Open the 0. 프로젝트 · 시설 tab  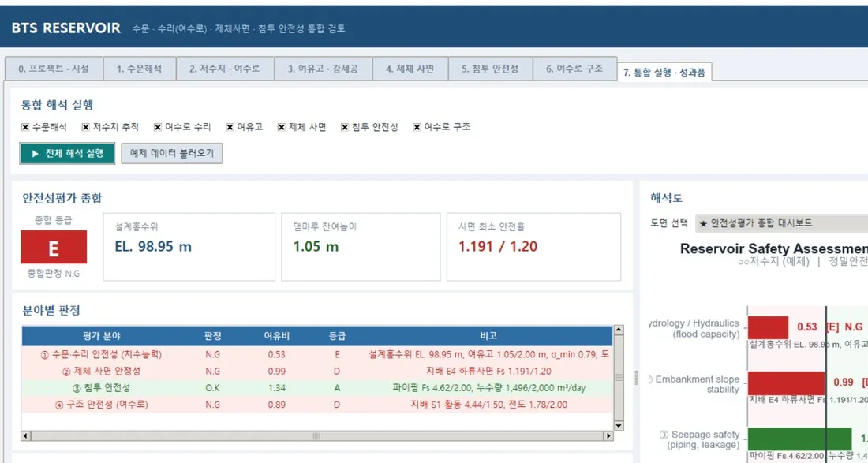[x=54, y=69]
